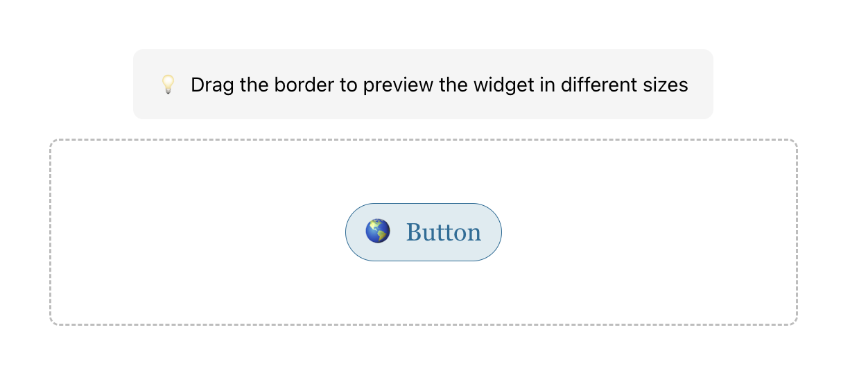Viewport: 868px width, 384px height.
Task: Click the globe emoji icon on the button
Action: [x=378, y=232]
